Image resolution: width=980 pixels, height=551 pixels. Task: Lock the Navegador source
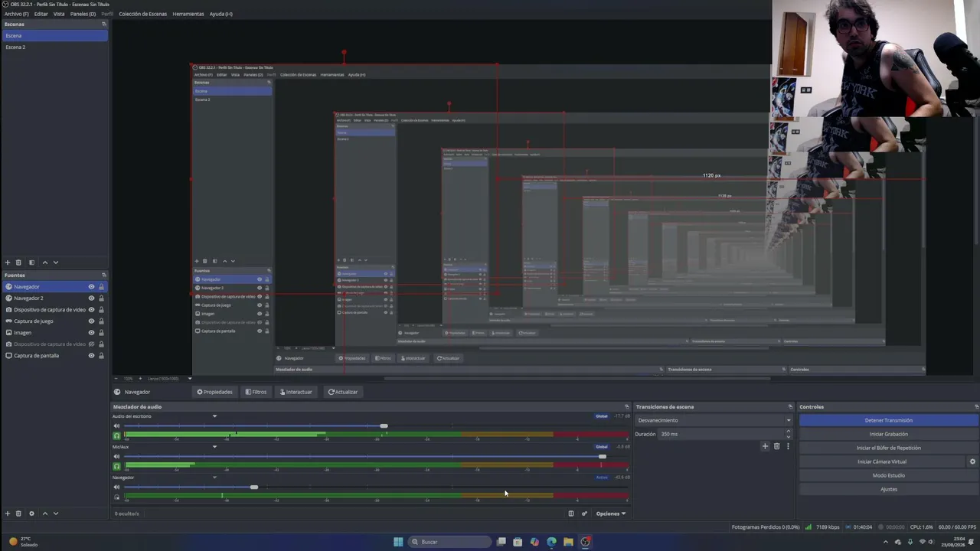(x=101, y=287)
